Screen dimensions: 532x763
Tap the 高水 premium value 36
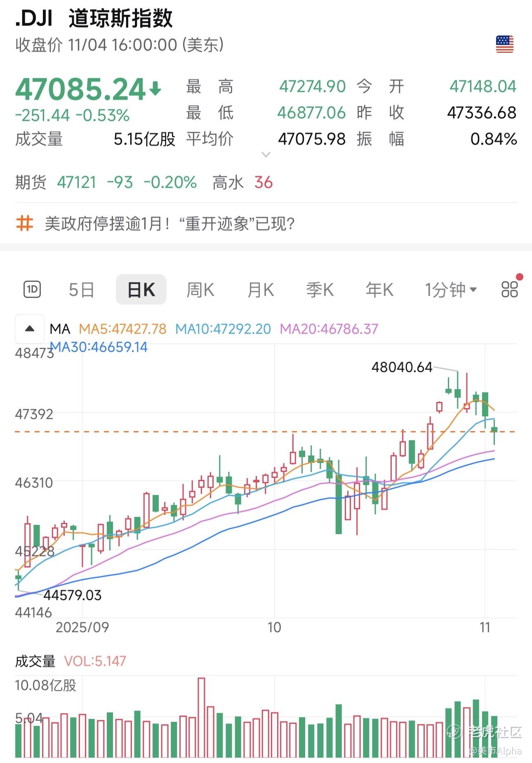point(264,182)
